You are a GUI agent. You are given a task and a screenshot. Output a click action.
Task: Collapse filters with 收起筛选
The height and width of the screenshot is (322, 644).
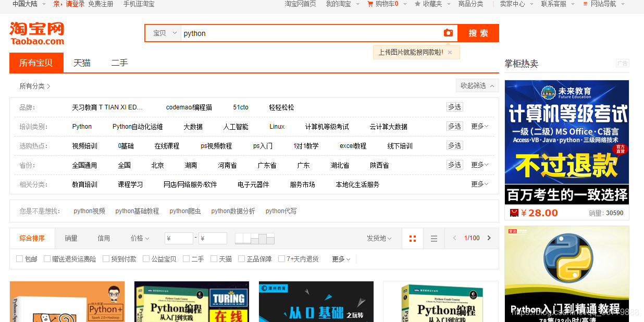pos(477,85)
